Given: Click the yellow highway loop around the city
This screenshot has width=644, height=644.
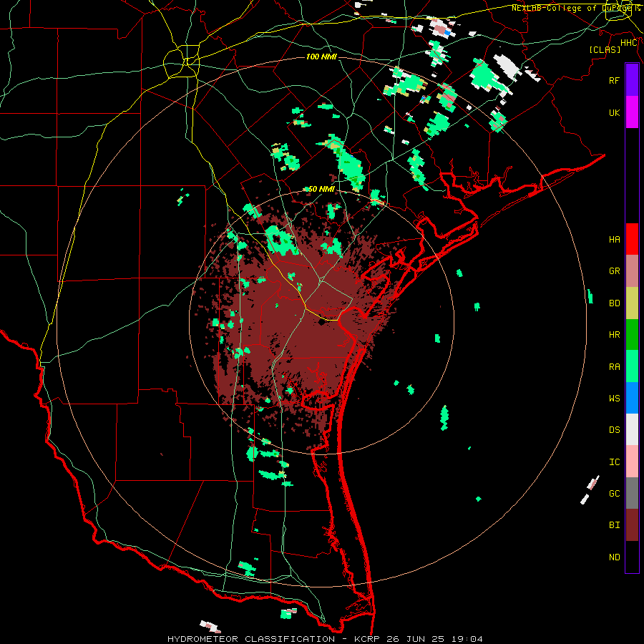Looking at the screenshot, I should pos(181,63).
